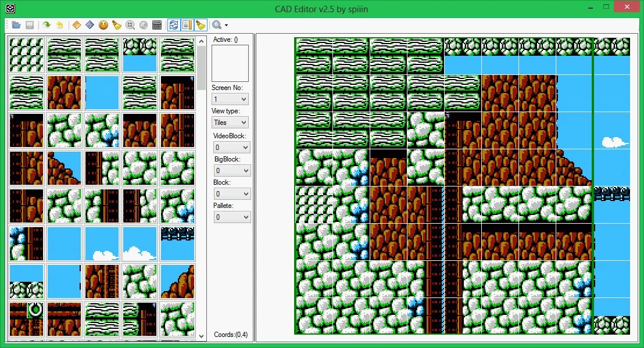Select the plain blue sky tile in second palette row
Screen dimensions: 644x348
(x=102, y=93)
